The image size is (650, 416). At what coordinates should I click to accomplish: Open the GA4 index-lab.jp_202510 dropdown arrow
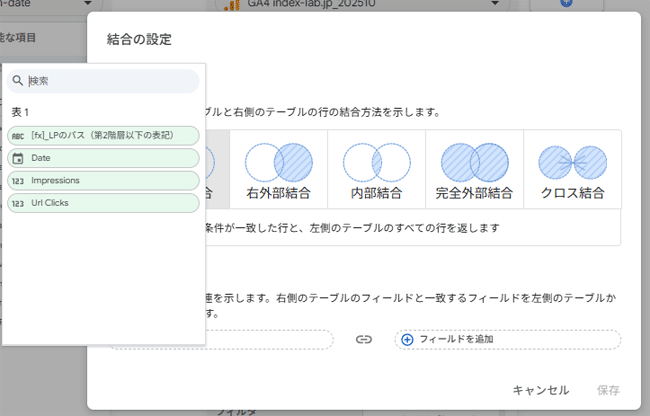[x=495, y=3]
